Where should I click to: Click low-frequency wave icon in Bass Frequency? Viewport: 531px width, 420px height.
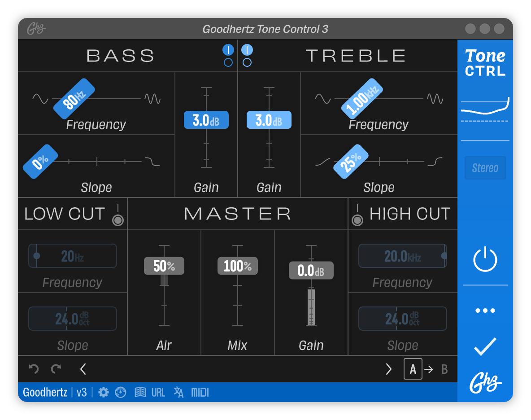40,99
